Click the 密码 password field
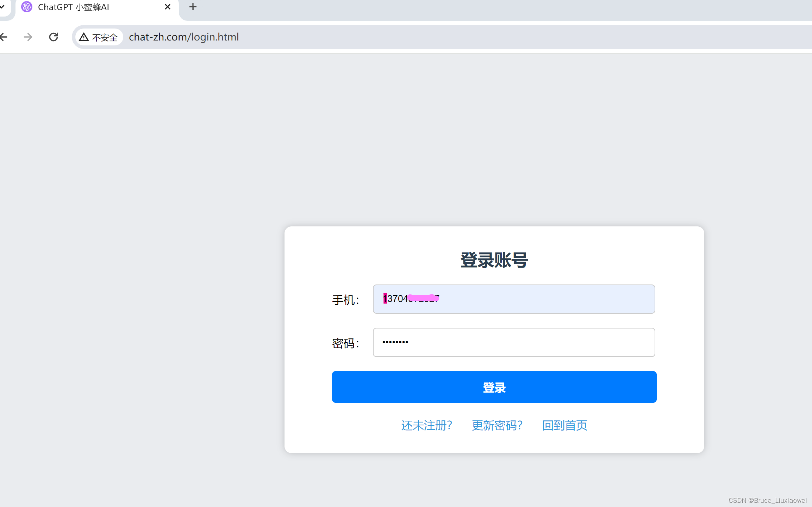This screenshot has height=507, width=812. (x=514, y=342)
